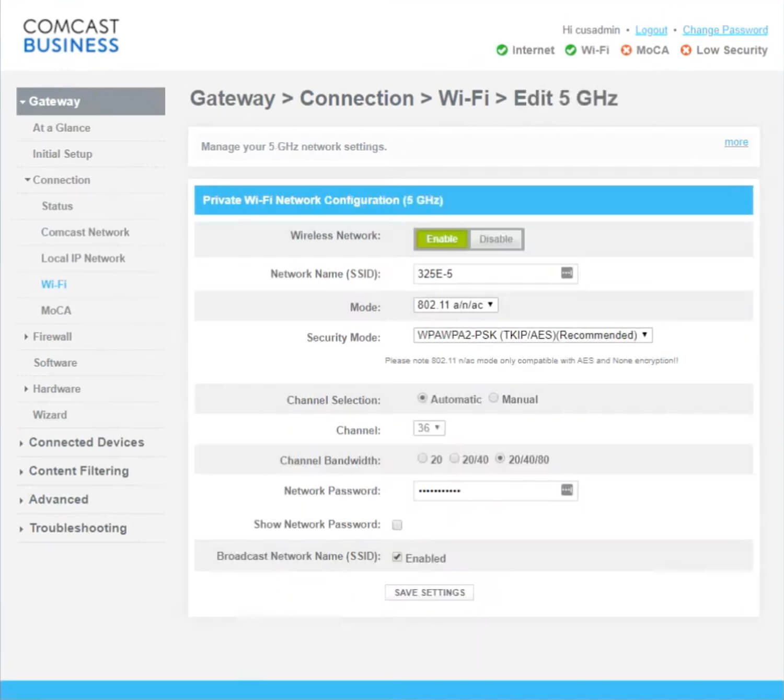Click keyboard icon in Network Password field
This screenshot has width=784, height=700.
pos(567,490)
